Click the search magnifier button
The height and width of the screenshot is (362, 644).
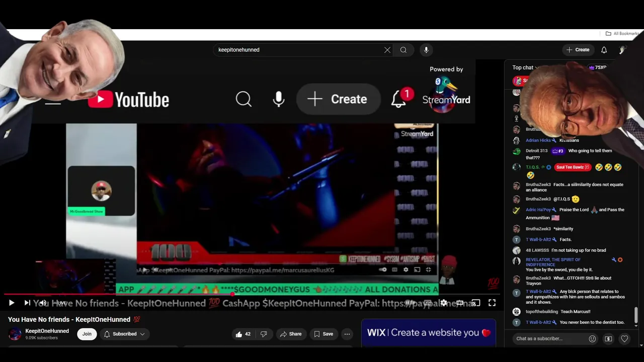click(x=404, y=50)
